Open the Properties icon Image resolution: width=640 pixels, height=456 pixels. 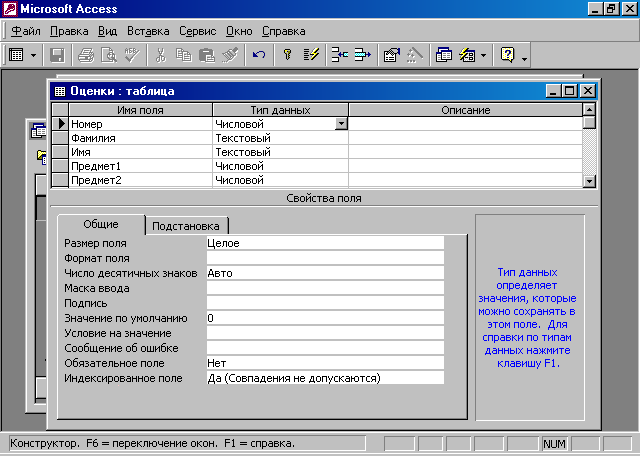(x=391, y=55)
